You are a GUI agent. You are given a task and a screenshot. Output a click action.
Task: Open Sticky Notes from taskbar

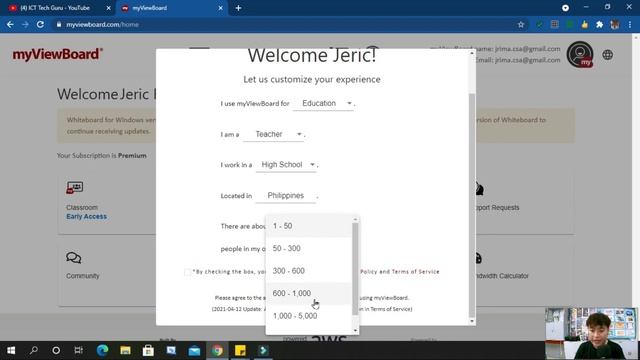pyautogui.click(x=240, y=350)
